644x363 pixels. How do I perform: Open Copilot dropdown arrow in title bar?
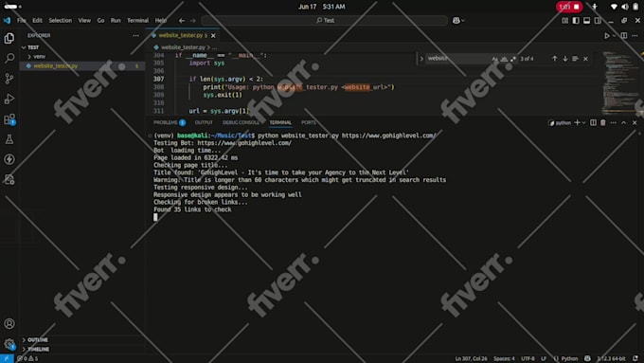coord(463,20)
